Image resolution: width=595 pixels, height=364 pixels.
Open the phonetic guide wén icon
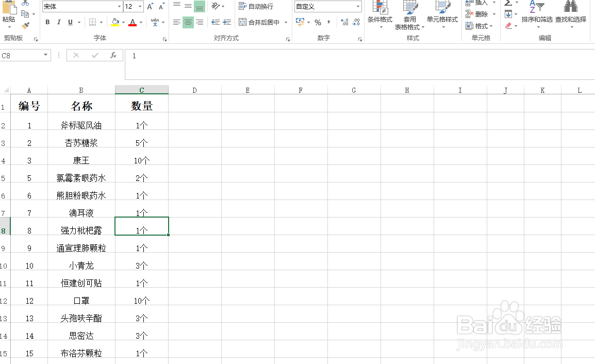155,22
